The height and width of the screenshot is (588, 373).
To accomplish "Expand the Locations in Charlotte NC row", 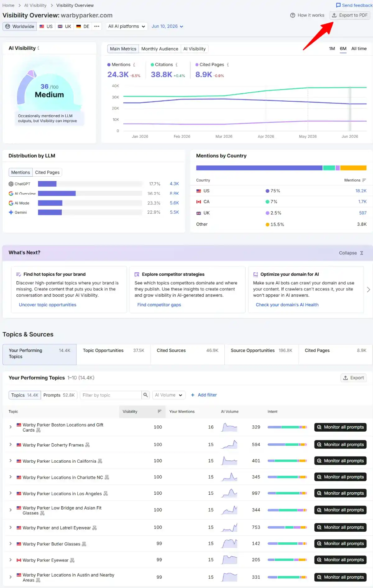I will tap(10, 477).
